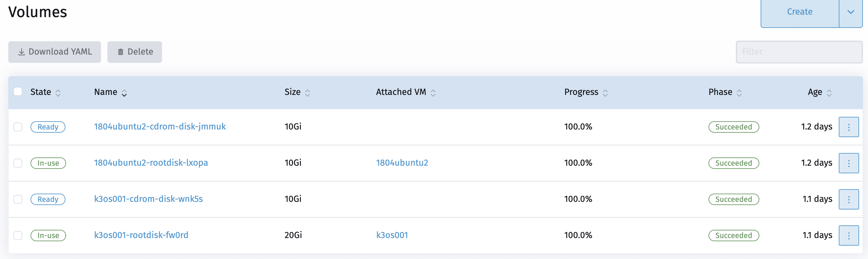Check the checkbox for k3os001-rootdisk-fw0rd

point(18,235)
